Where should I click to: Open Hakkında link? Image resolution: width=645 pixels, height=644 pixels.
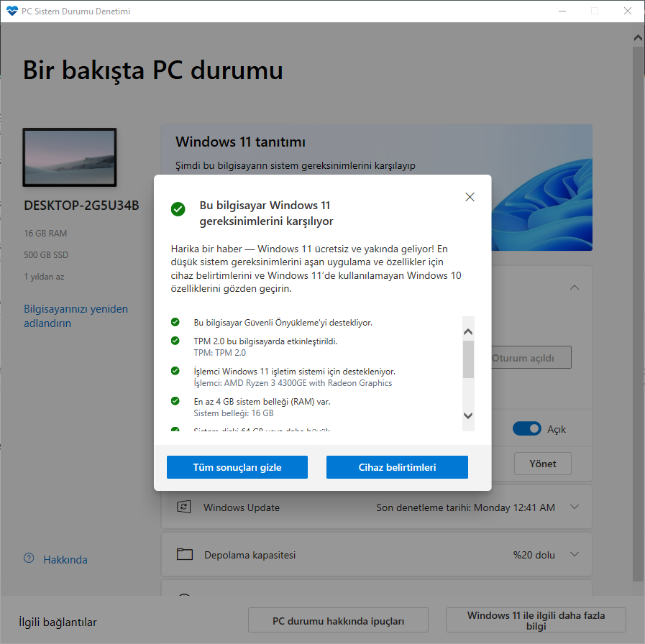tap(65, 560)
